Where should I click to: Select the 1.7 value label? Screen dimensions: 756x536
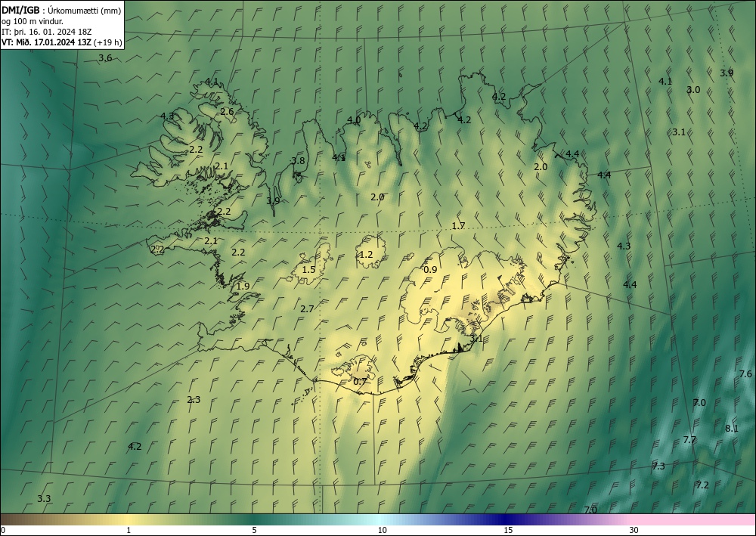coord(459,226)
